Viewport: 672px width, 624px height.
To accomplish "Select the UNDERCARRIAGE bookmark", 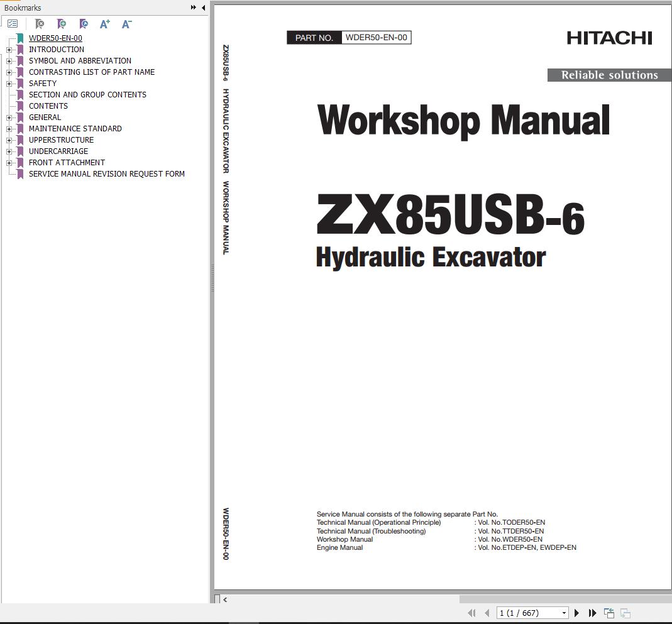I will (58, 151).
